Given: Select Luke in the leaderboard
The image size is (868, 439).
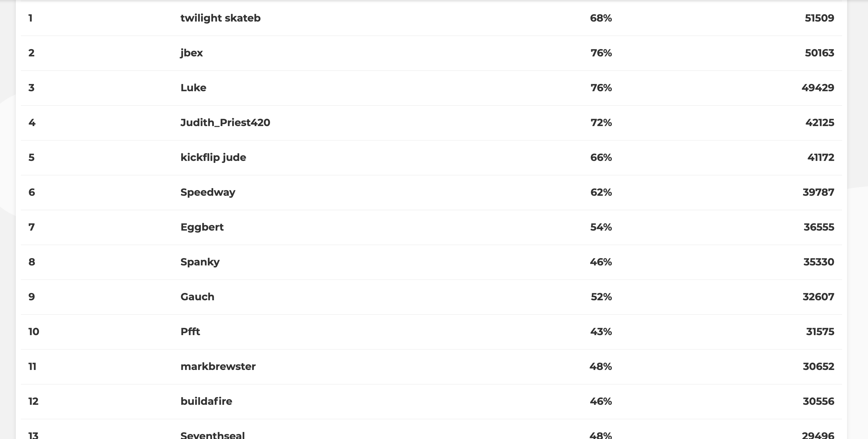Looking at the screenshot, I should pyautogui.click(x=193, y=88).
